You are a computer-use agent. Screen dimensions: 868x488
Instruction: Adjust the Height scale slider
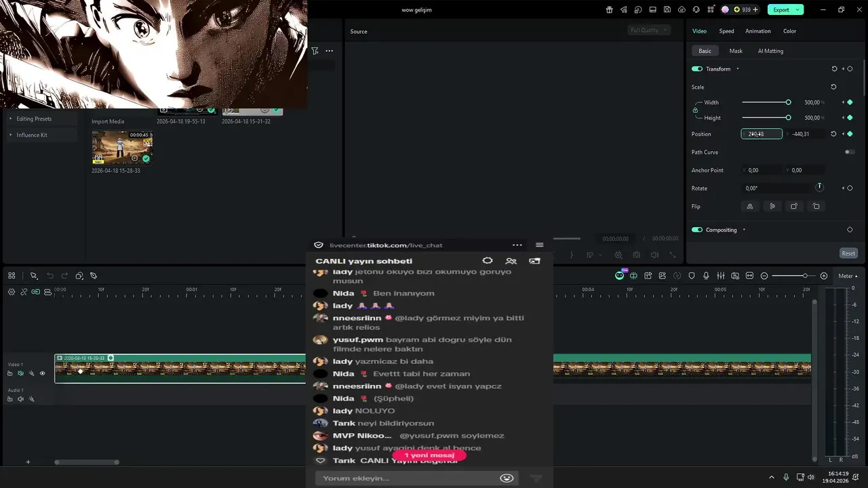pyautogui.click(x=766, y=117)
